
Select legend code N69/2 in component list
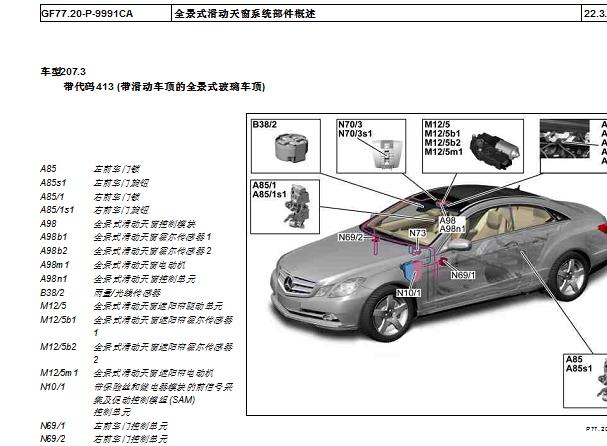[x=53, y=439]
